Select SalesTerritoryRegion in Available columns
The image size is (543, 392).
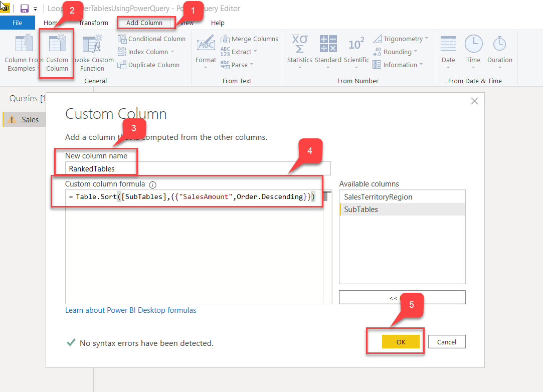pos(402,197)
